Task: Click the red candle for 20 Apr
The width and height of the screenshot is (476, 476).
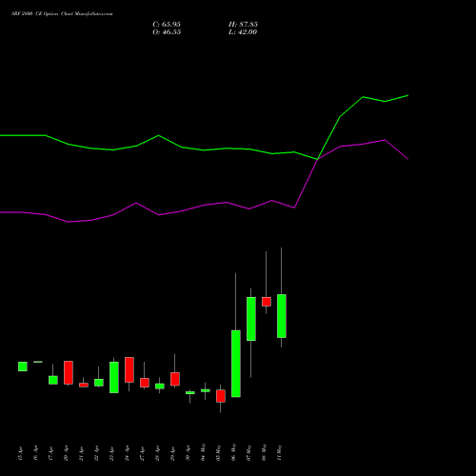Action: pos(69,372)
